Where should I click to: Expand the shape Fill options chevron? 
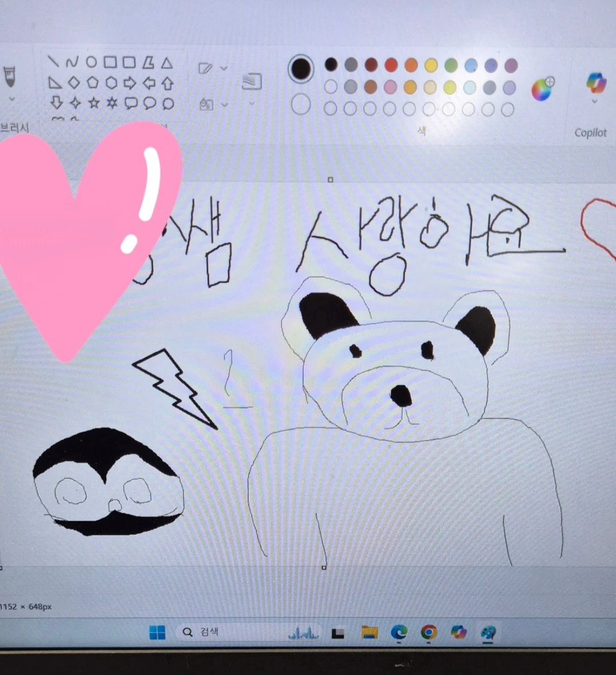click(x=224, y=104)
